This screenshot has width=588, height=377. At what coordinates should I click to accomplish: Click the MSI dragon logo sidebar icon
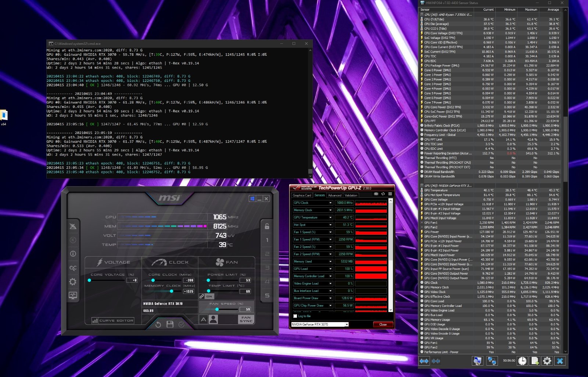[x=73, y=226]
